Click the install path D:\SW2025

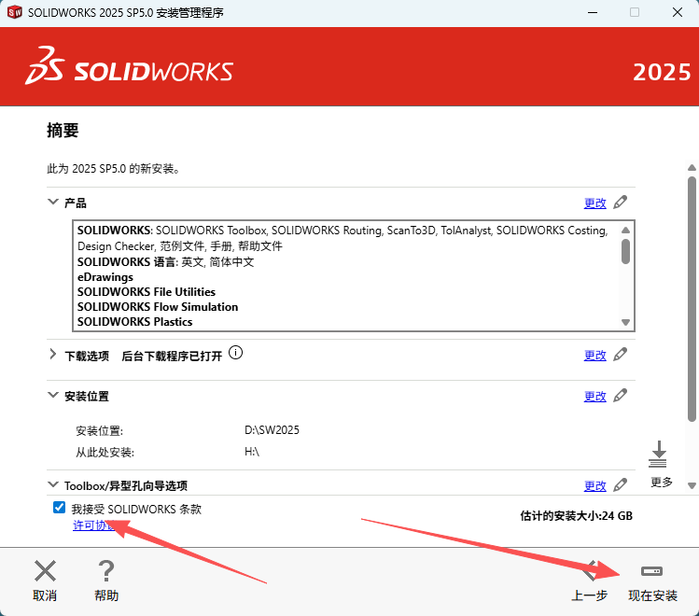[x=272, y=430]
